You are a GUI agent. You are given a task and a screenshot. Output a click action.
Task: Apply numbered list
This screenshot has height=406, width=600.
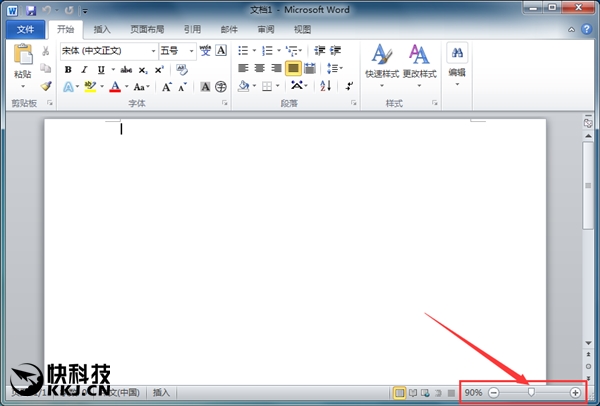[267, 51]
